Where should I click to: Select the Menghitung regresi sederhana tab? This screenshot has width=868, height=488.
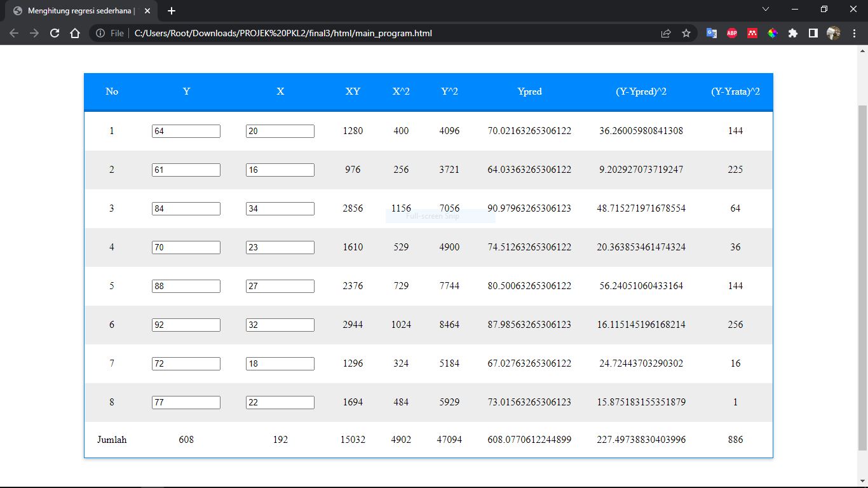point(79,11)
